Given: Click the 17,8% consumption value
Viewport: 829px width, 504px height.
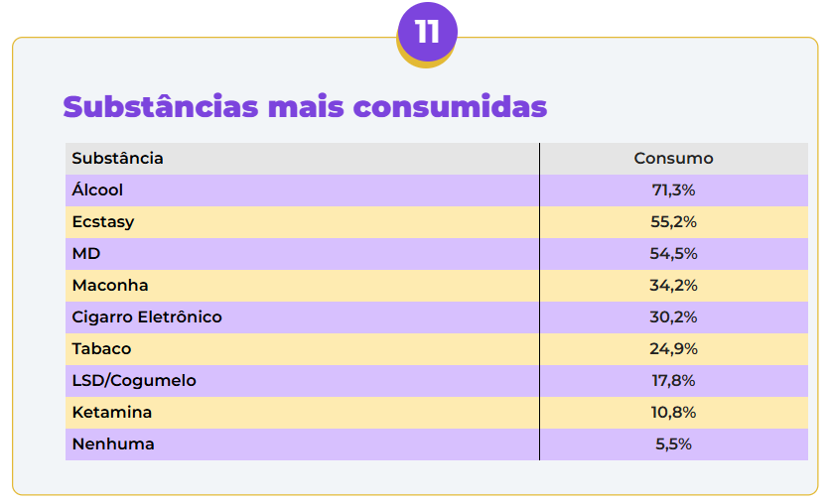Looking at the screenshot, I should click(x=673, y=381).
